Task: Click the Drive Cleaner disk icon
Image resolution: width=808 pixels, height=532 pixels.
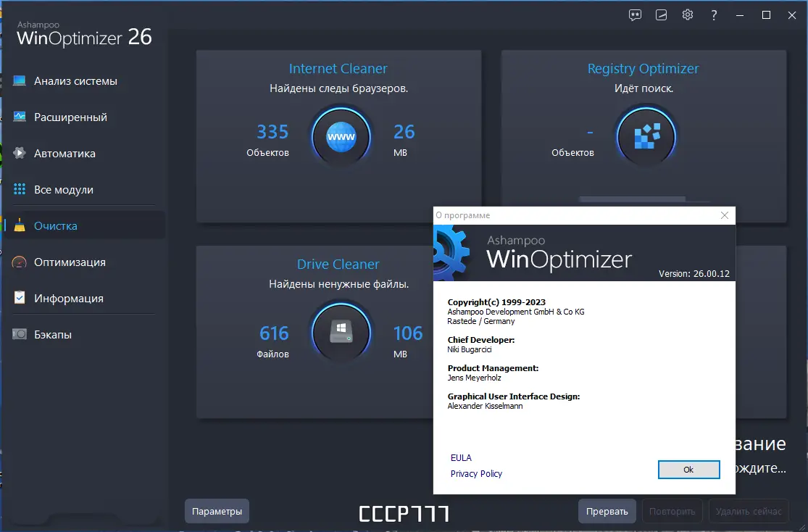Action: [x=341, y=332]
